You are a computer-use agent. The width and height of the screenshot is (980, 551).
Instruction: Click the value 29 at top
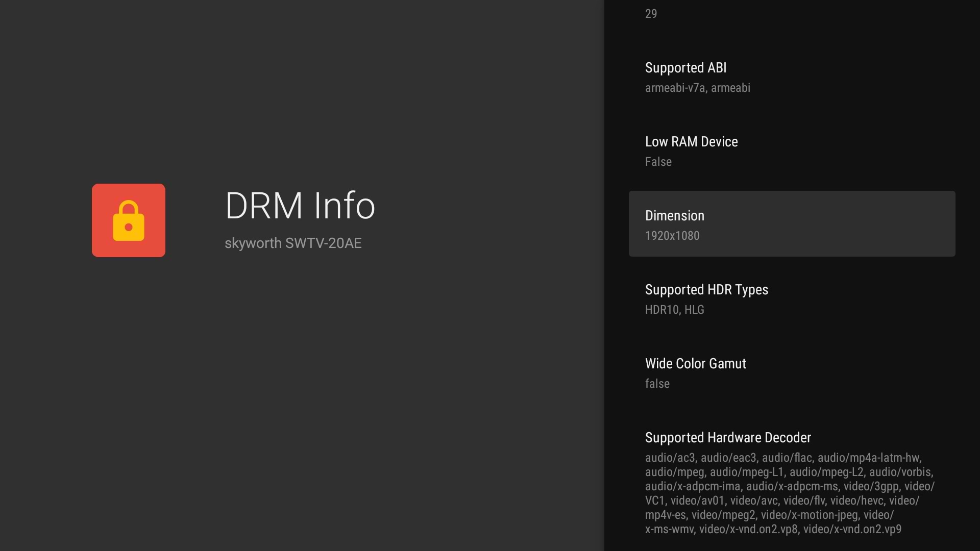pyautogui.click(x=651, y=14)
